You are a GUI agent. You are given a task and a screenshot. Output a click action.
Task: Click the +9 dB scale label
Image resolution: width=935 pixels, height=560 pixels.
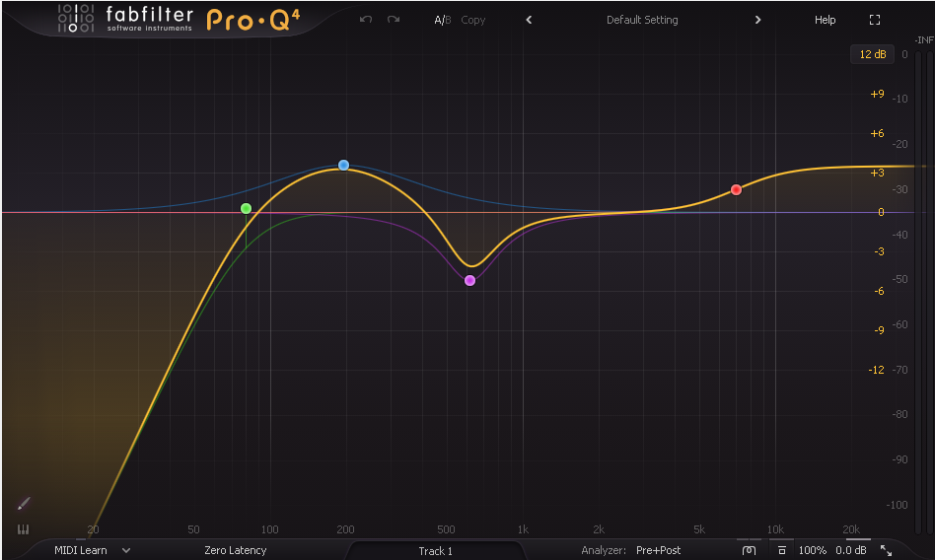(877, 94)
